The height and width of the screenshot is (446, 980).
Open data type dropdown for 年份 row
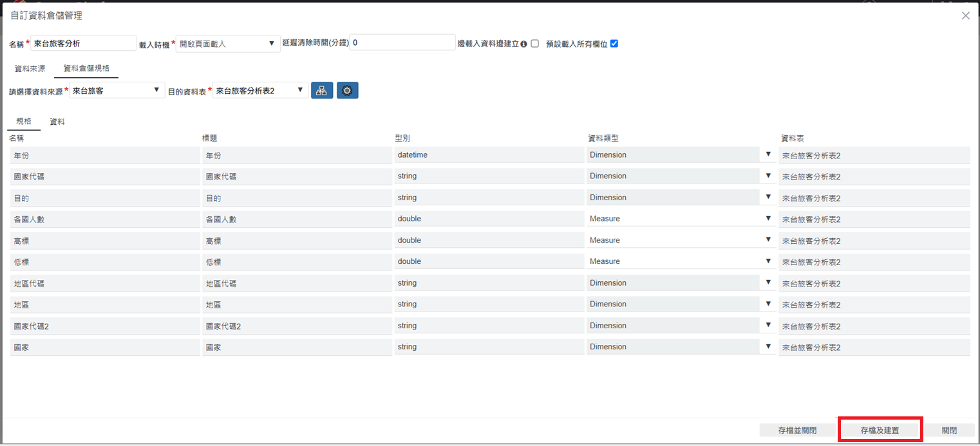point(679,155)
